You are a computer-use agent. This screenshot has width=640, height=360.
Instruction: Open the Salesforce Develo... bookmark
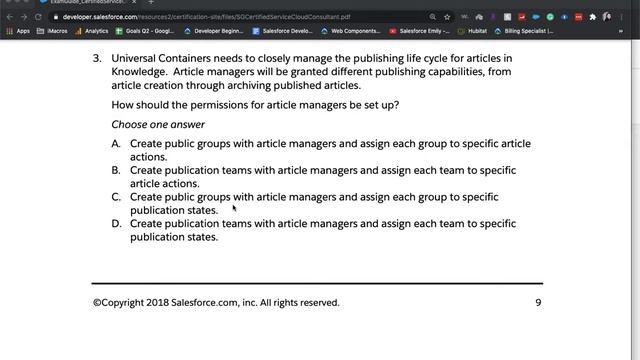(283, 31)
